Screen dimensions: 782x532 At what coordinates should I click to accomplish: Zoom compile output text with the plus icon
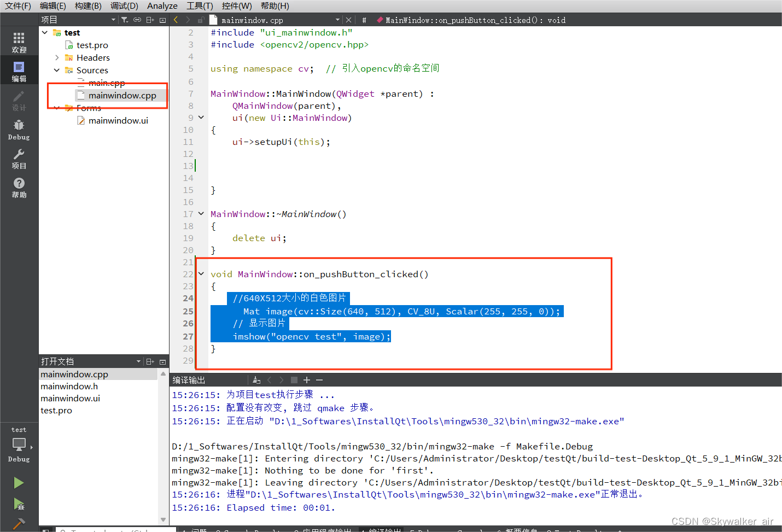coord(306,379)
